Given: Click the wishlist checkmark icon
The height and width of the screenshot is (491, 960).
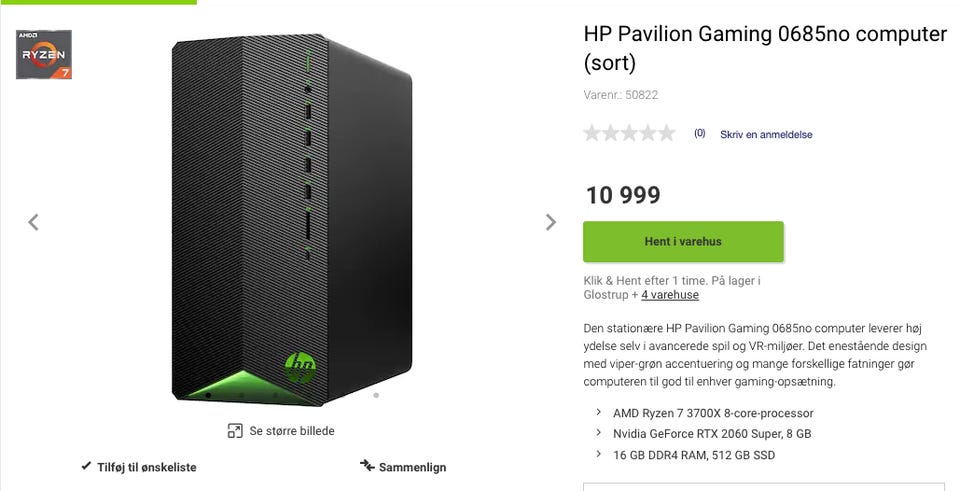Looking at the screenshot, I should pyautogui.click(x=86, y=466).
